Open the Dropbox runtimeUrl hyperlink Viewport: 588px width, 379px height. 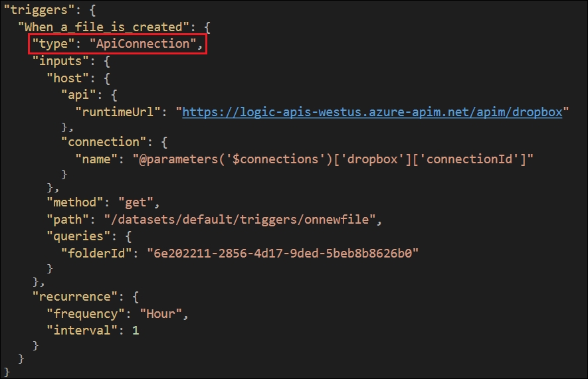click(372, 112)
